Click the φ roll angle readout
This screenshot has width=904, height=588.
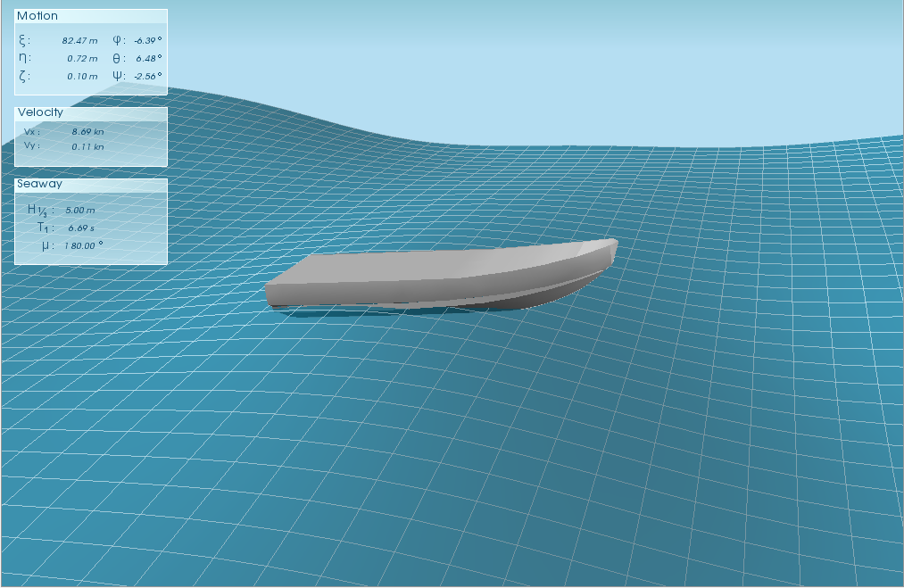coord(145,40)
